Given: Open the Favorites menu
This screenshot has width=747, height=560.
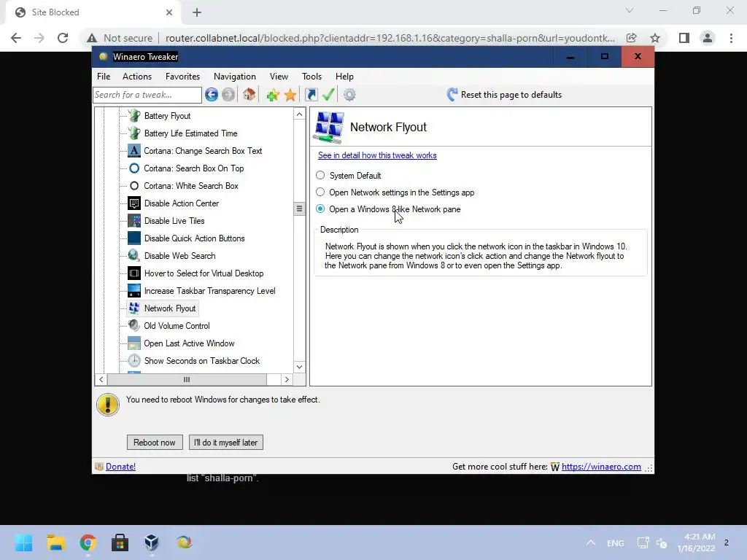Looking at the screenshot, I should coord(182,77).
